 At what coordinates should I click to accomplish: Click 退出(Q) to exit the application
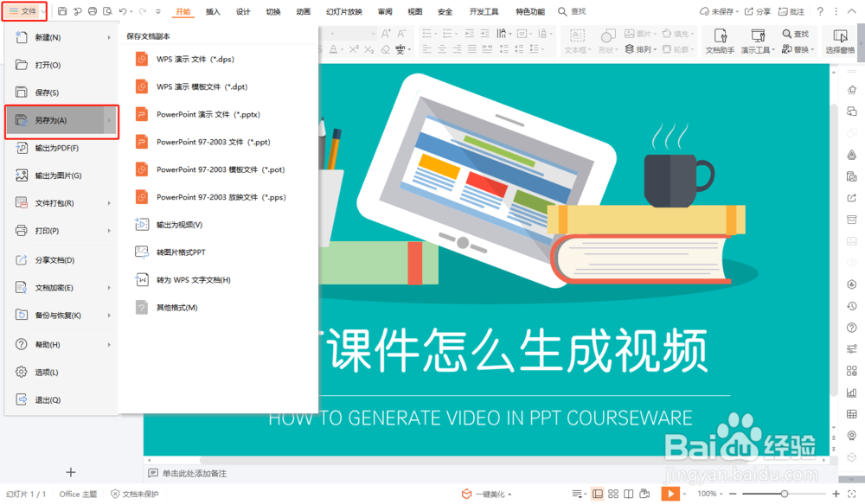(61, 399)
